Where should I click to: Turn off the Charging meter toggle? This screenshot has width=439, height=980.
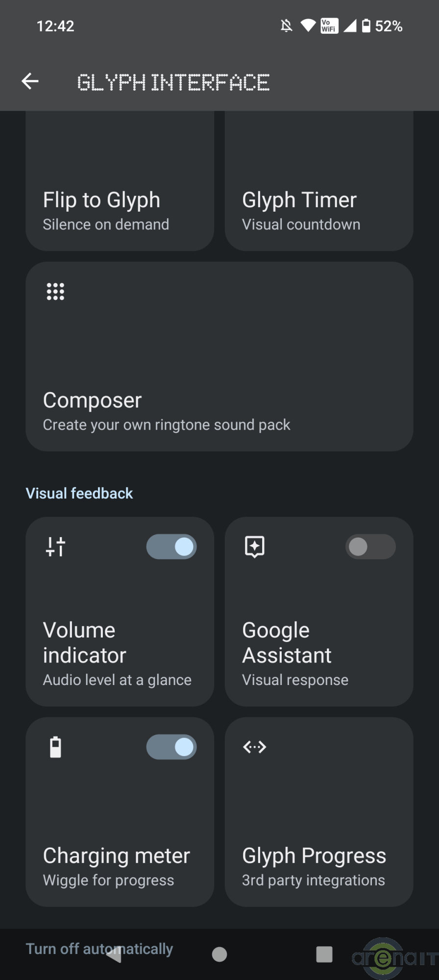171,747
